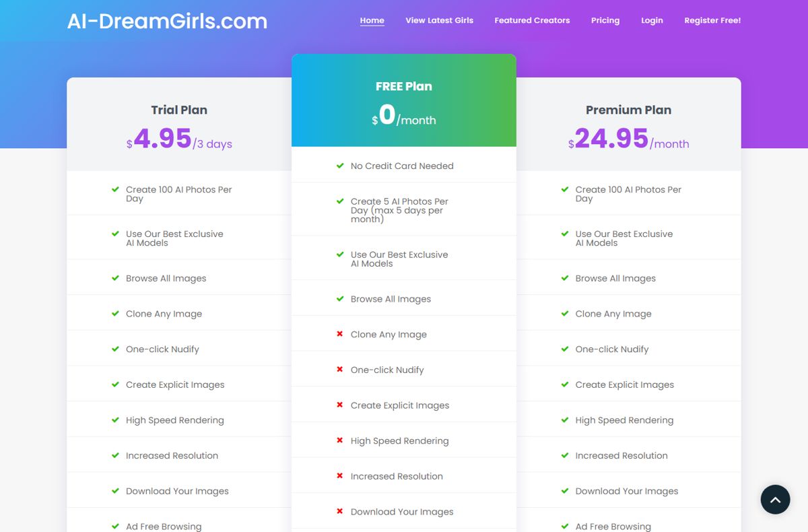Click check icon beside 'Create 5 AI Photos Per Day'
The image size is (808, 532).
pos(340,201)
